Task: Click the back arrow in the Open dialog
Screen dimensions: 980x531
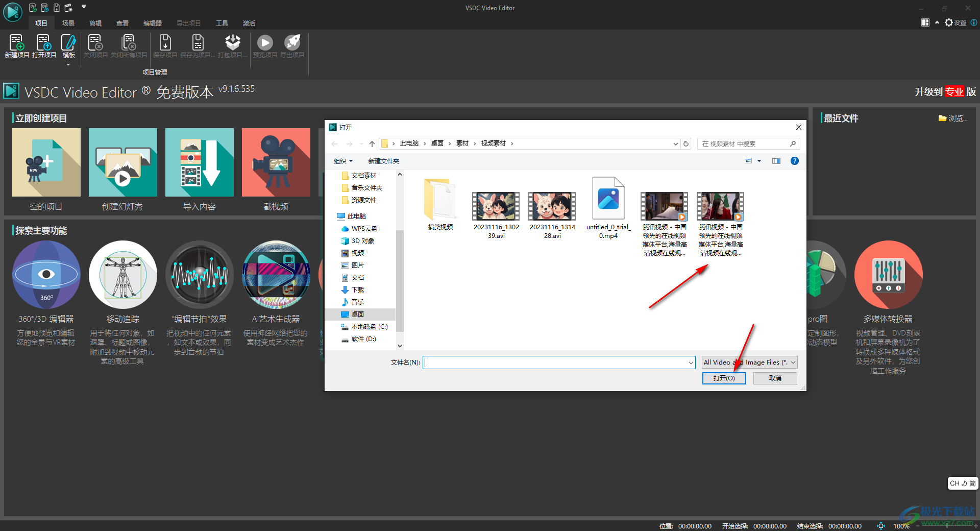Action: (335, 144)
